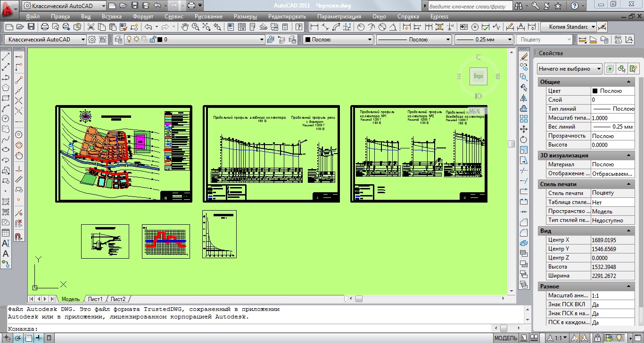This screenshot has width=644, height=343.
Task: Select the Polygon draw tool
Action: 6,88
